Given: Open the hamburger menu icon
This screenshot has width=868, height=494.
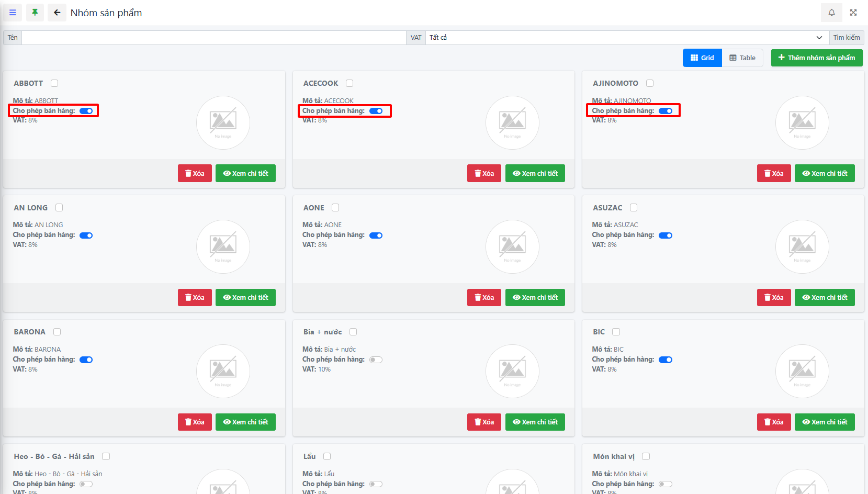Looking at the screenshot, I should 13,13.
